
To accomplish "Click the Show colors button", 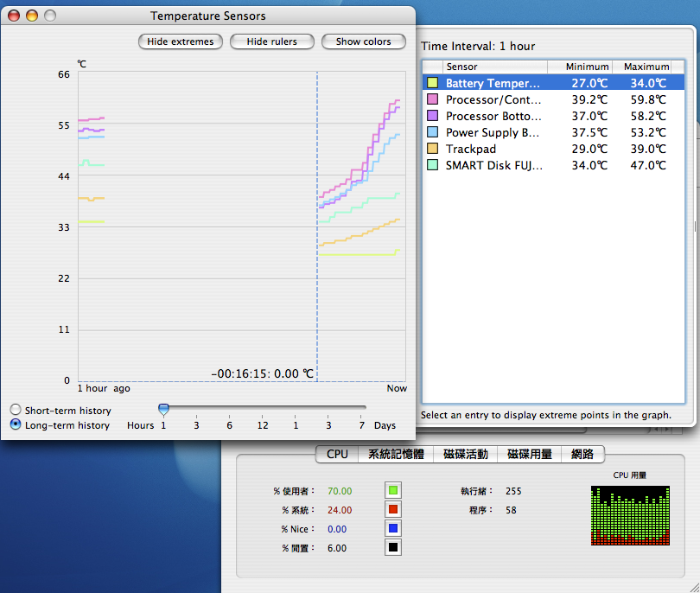I will [x=363, y=41].
